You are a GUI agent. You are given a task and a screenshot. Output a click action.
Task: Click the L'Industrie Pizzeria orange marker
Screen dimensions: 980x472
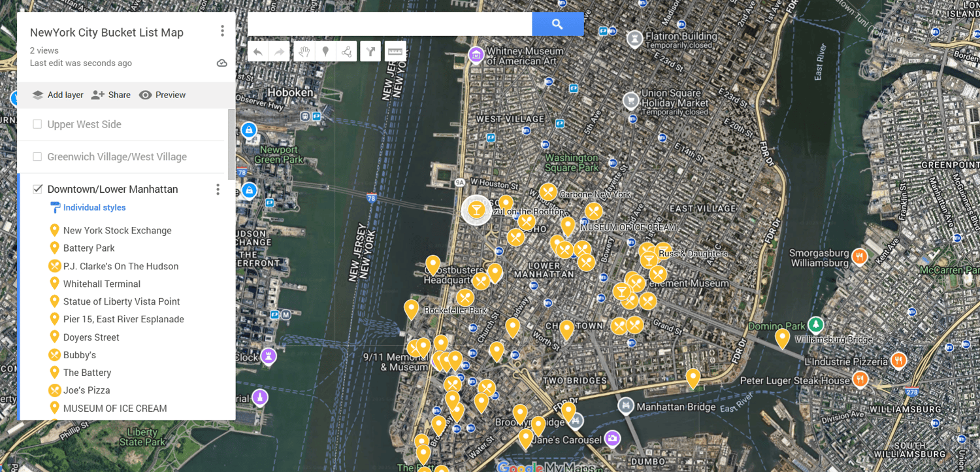899,360
